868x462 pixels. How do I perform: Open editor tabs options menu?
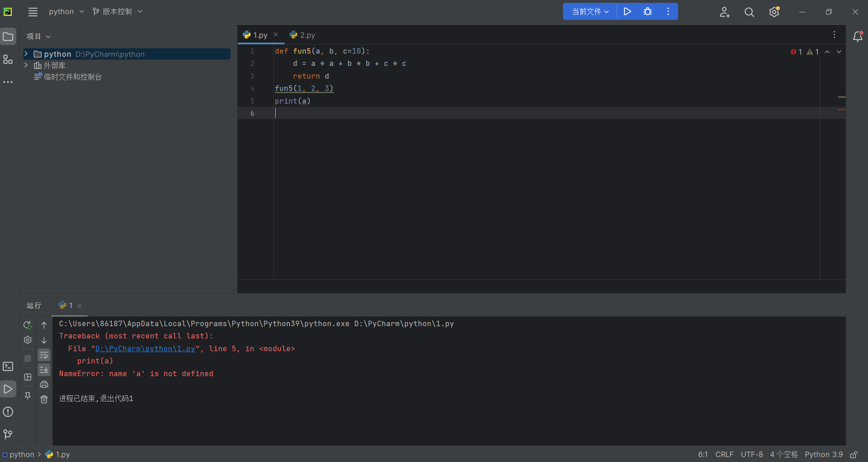click(834, 35)
